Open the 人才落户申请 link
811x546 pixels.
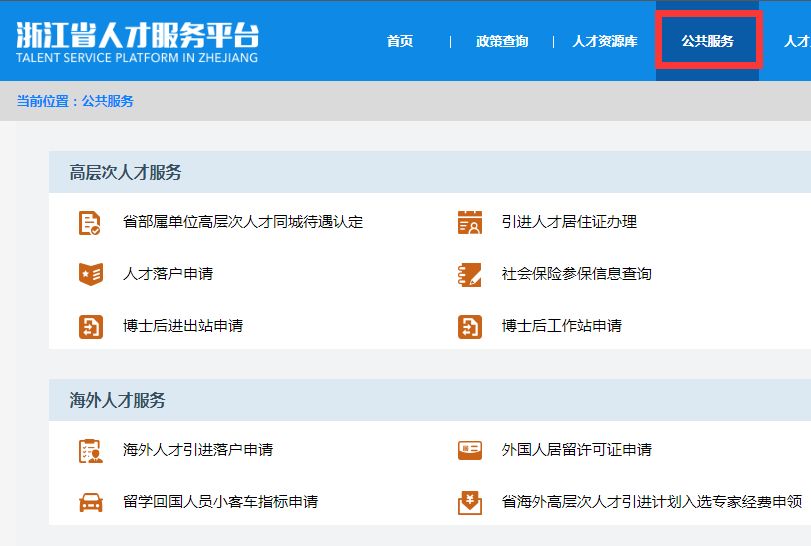click(x=168, y=274)
